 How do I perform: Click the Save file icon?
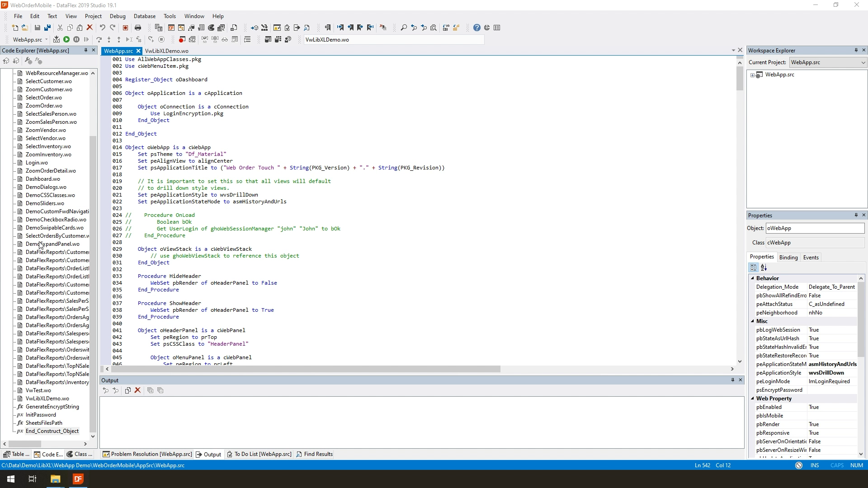38,28
